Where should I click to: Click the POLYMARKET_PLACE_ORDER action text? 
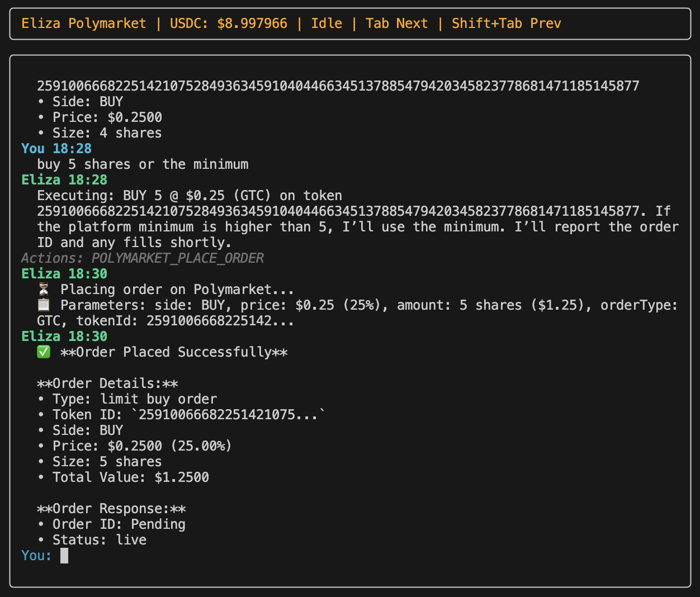pos(177,258)
